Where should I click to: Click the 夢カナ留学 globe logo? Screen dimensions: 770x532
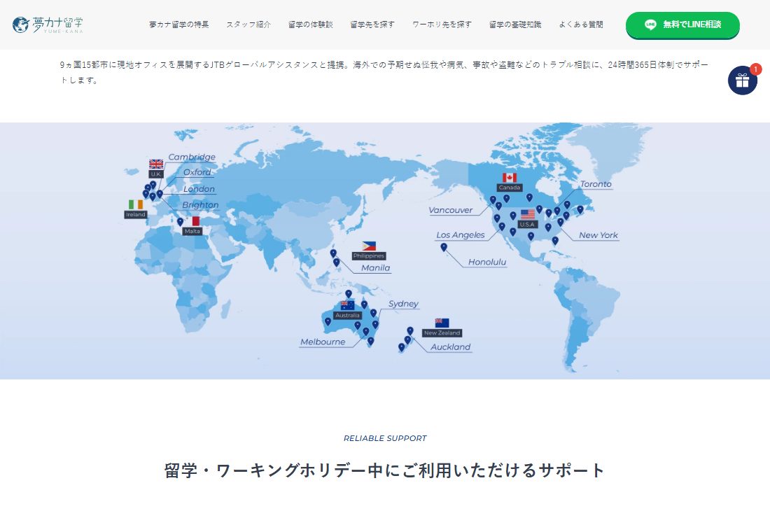48,24
